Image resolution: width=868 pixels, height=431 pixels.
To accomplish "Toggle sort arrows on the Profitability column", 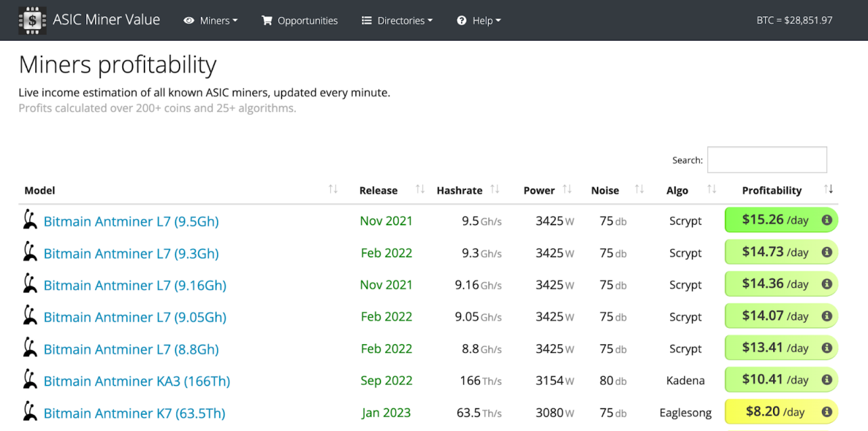I will tap(828, 189).
